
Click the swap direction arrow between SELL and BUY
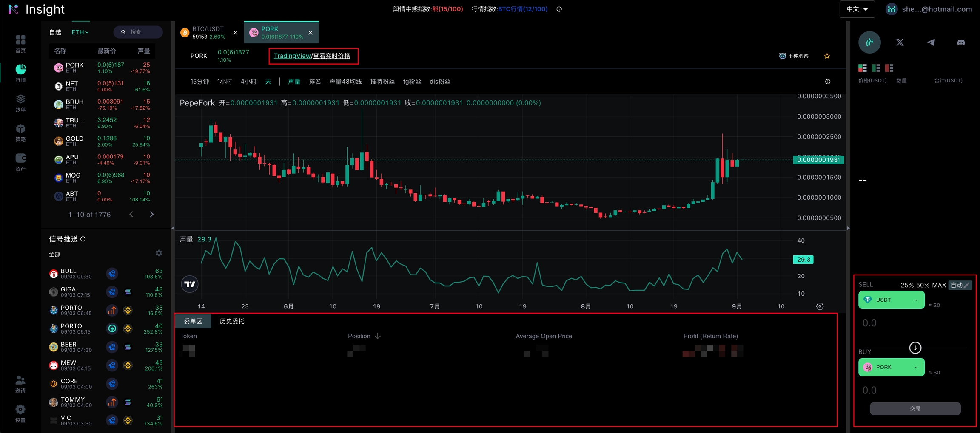pos(915,348)
